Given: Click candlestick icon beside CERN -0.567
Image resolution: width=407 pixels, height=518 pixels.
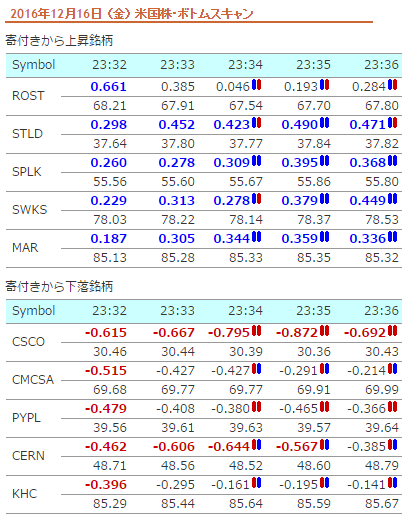Looking at the screenshot, I should tap(324, 445).
